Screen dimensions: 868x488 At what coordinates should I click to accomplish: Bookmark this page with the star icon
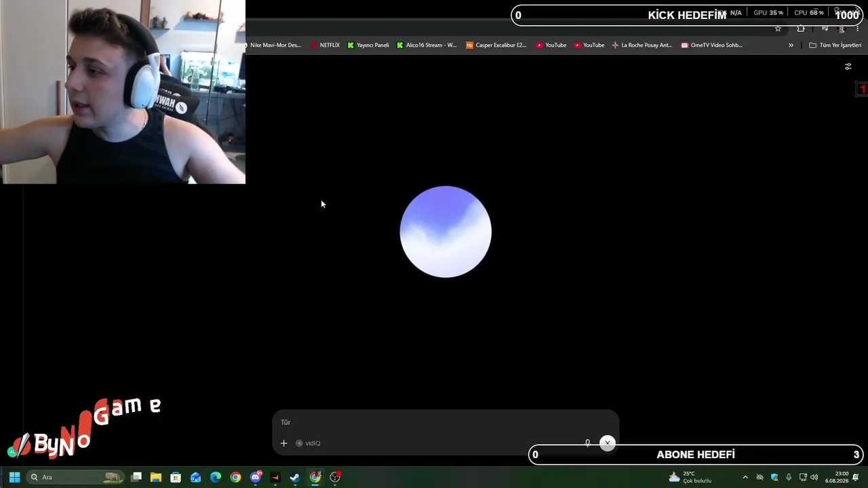tap(778, 28)
